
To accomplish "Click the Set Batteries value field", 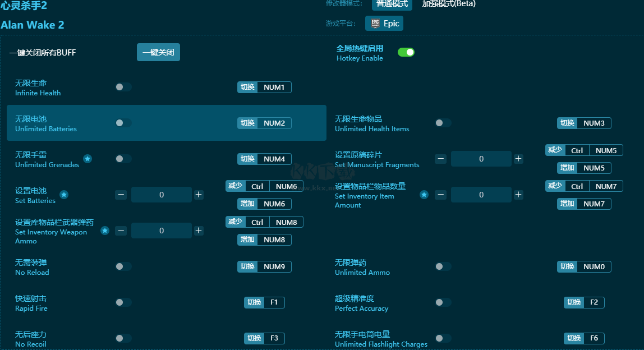I will [162, 195].
